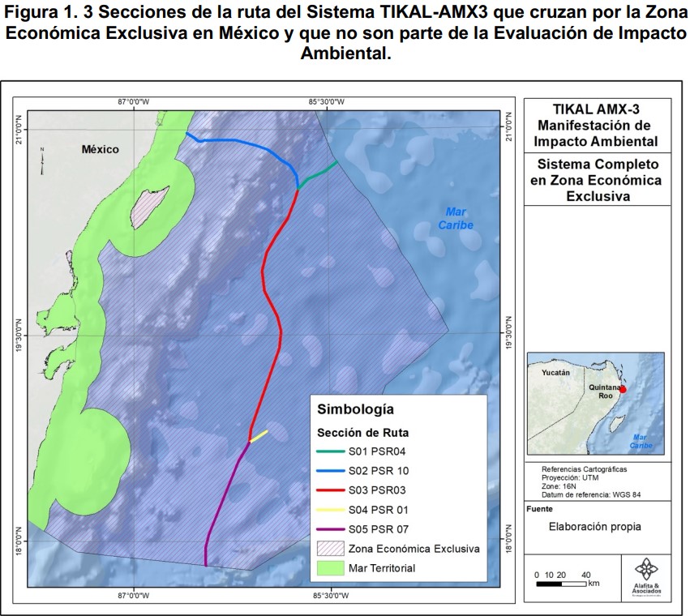This screenshot has height=616, width=690.
Task: Click the México label on the map
Action: (x=100, y=149)
